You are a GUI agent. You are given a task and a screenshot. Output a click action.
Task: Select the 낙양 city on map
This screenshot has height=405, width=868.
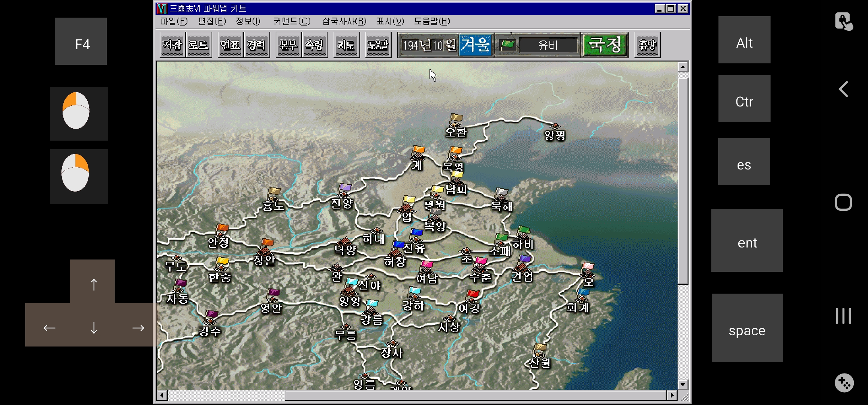(x=345, y=246)
